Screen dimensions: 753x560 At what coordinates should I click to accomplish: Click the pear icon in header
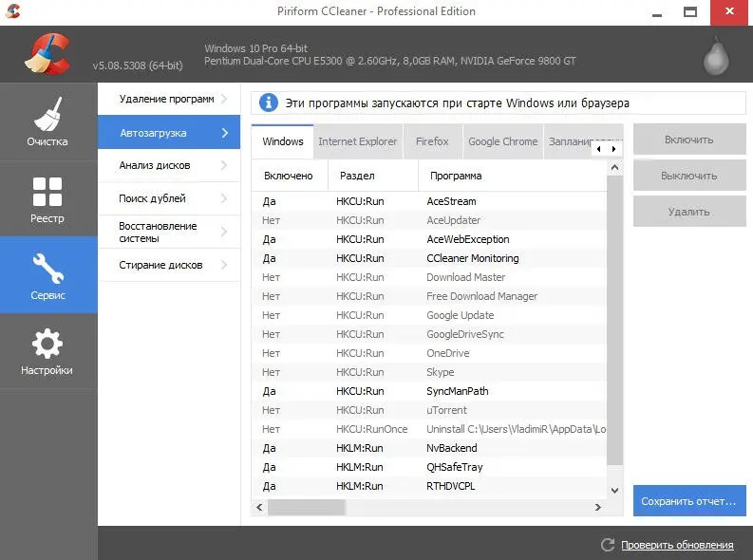click(x=716, y=56)
